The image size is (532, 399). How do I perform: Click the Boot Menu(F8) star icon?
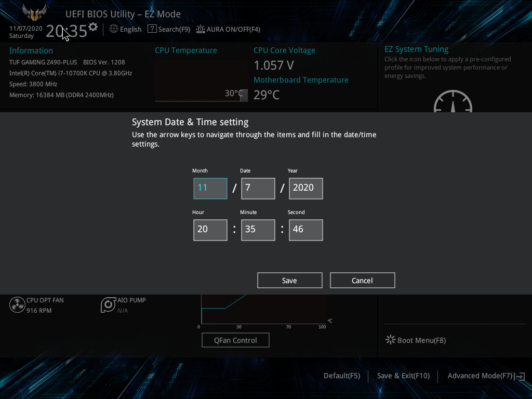tap(391, 340)
